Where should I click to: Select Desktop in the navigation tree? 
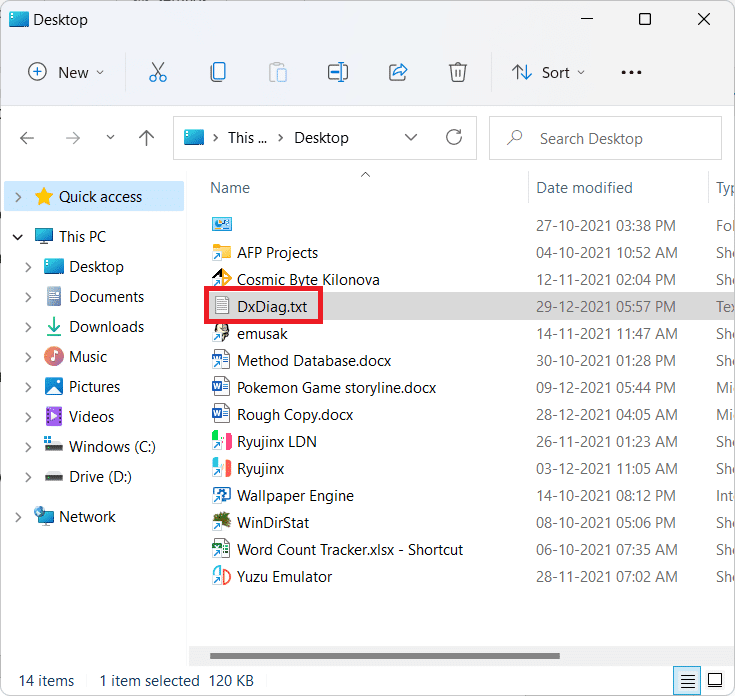97,267
